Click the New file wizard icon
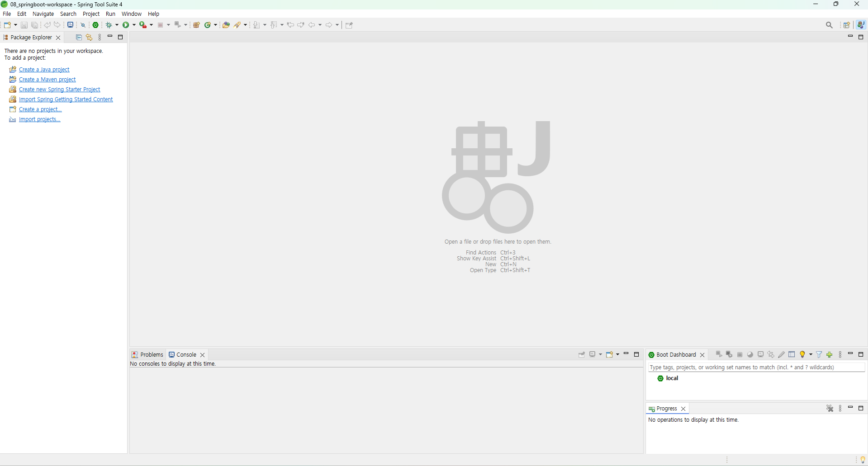Viewport: 868px width, 466px height. 7,25
